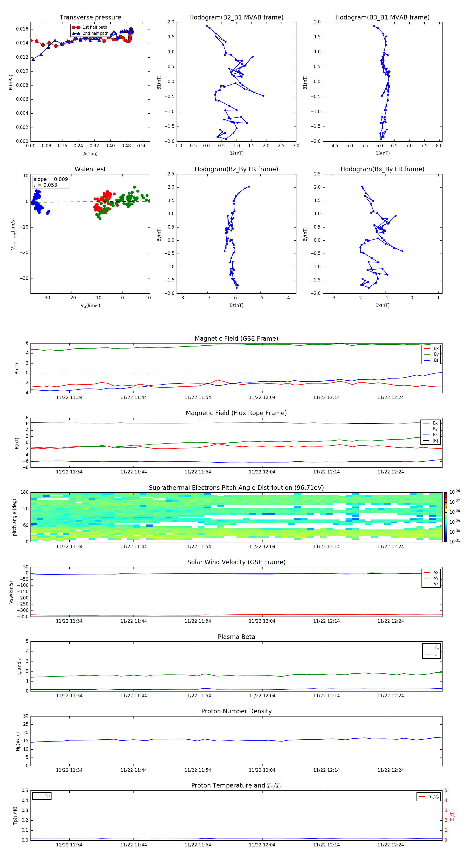Click the "Solar Wind Velocity (GSE Frame)" title

236,562
